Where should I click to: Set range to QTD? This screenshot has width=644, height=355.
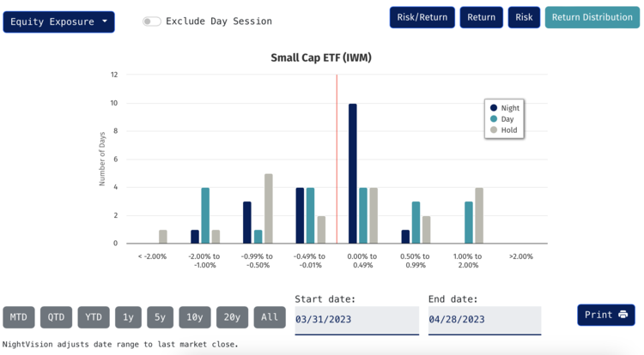(56, 317)
